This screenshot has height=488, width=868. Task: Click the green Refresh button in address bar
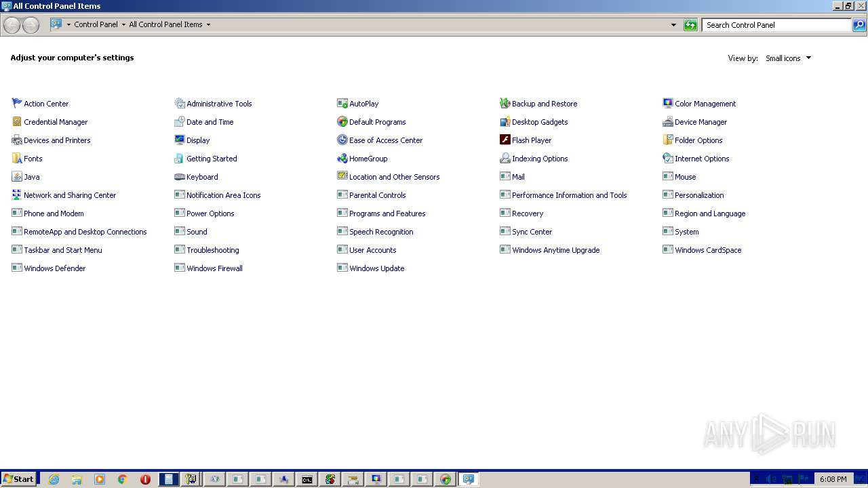pos(690,25)
